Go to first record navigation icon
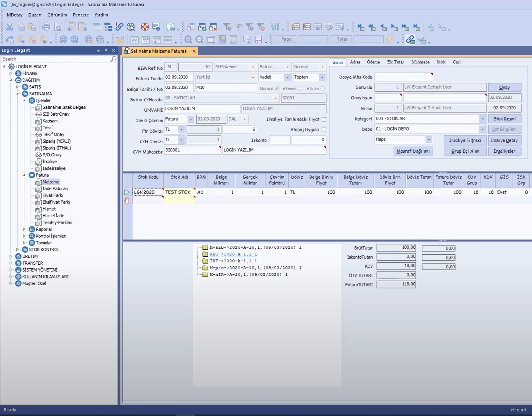This screenshot has height=416, width=532. [361, 27]
